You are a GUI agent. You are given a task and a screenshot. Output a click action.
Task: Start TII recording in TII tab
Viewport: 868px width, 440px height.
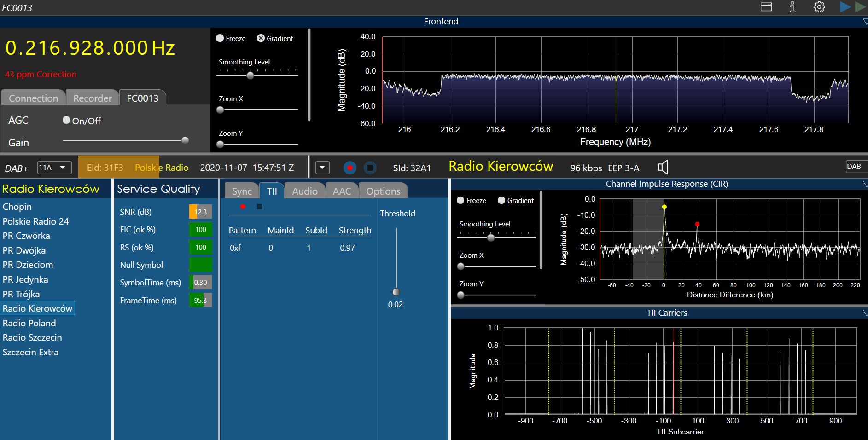click(x=243, y=207)
